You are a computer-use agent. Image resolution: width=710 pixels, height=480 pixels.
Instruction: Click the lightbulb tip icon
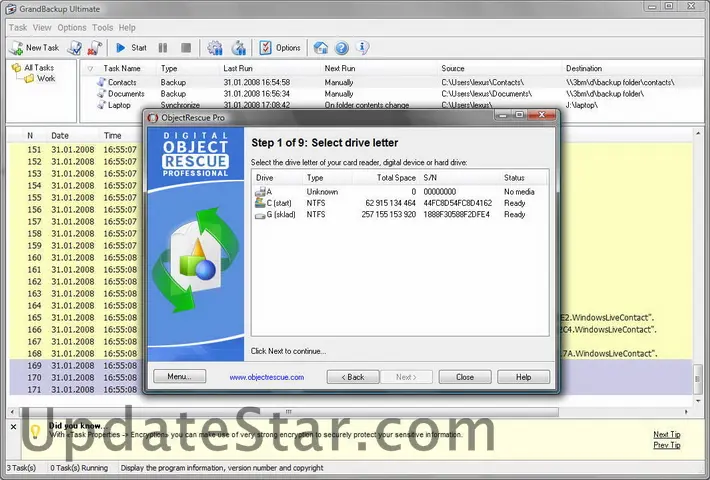pyautogui.click(x=35, y=431)
